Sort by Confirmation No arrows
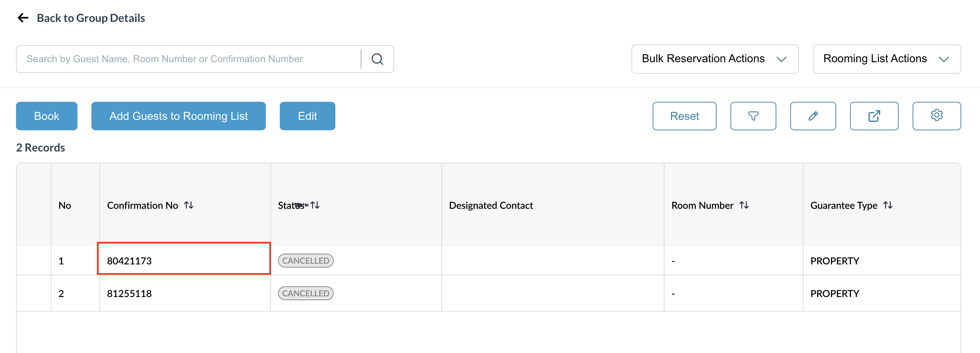980x353 pixels. pyautogui.click(x=189, y=205)
